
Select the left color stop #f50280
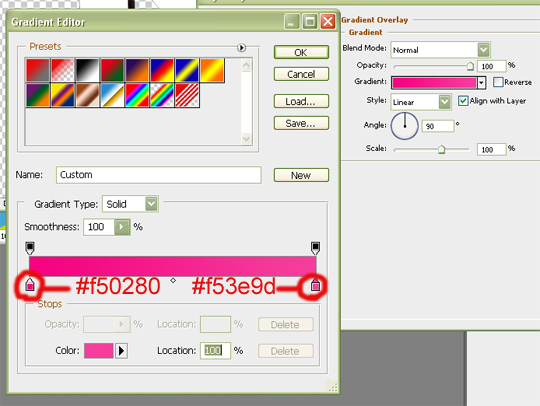(30, 284)
